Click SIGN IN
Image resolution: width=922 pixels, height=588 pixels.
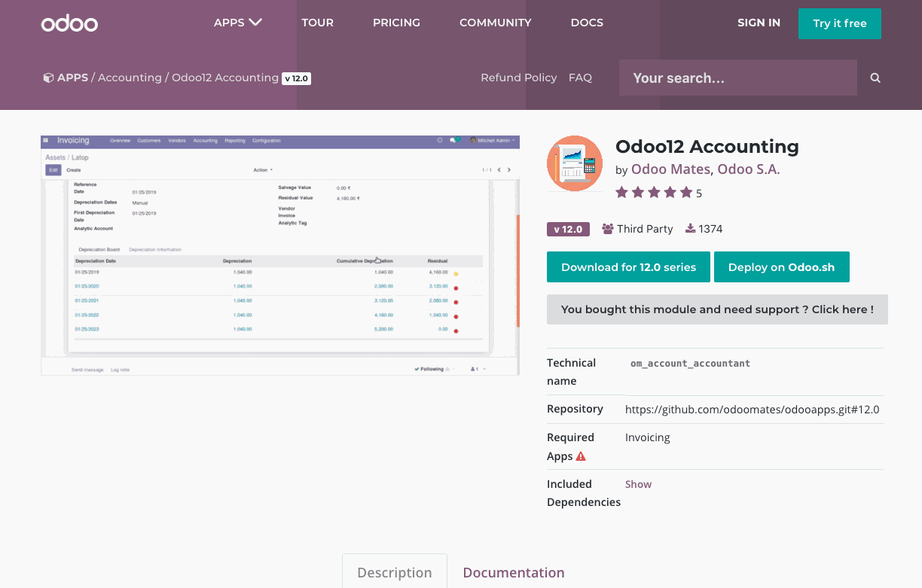759,23
